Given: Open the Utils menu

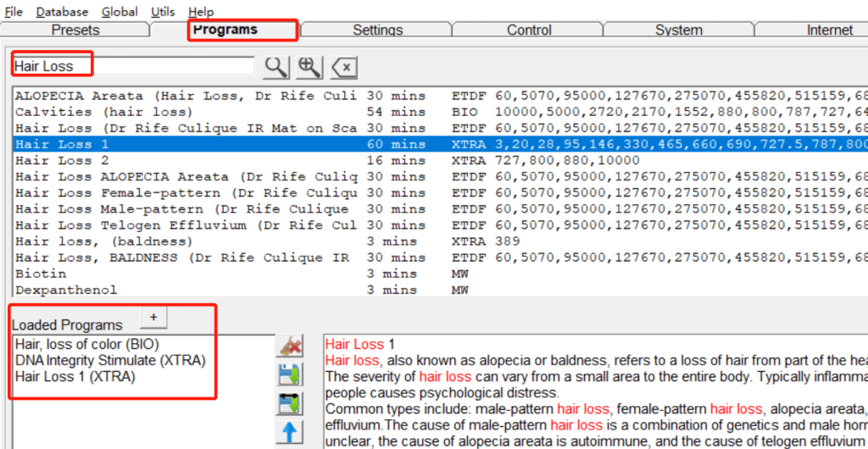Looking at the screenshot, I should [x=163, y=12].
